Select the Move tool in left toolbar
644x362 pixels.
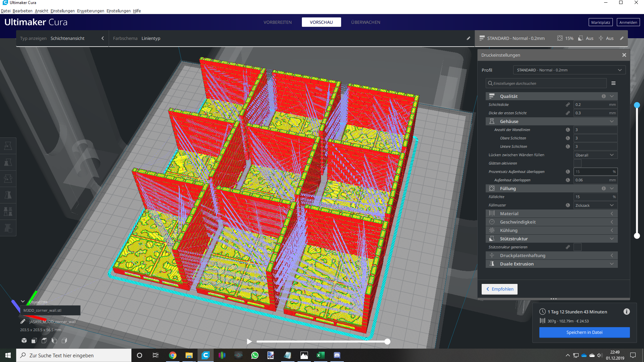pyautogui.click(x=8, y=146)
